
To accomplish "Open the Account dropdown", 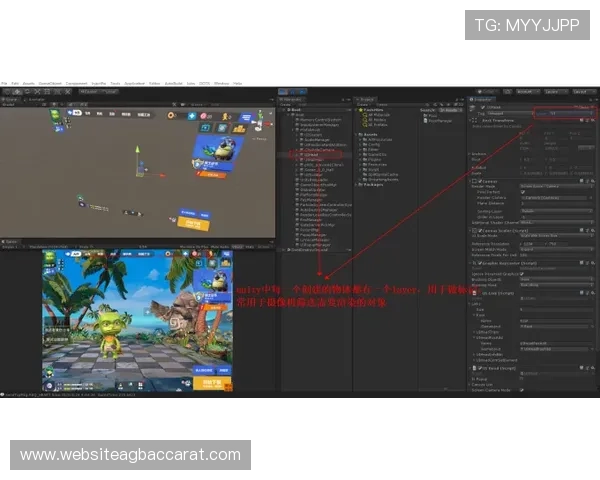I will tap(528, 92).
